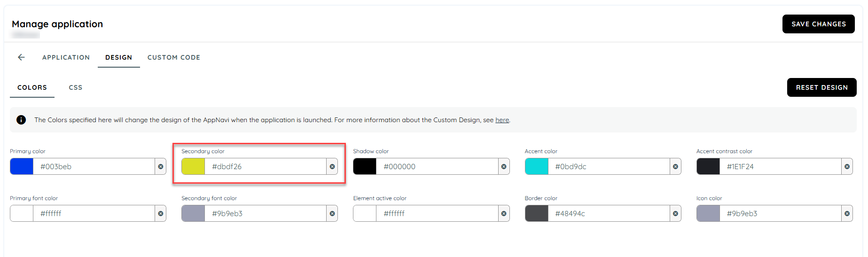Open the Custom Code tab
Image resolution: width=868 pixels, height=257 pixels.
point(174,57)
